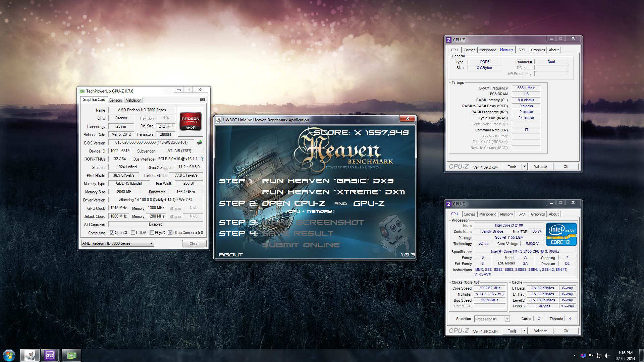Click the Radeon Graphics AMD logo in GPU-Z
Viewport: 644px width, 362px height.
pos(191,122)
